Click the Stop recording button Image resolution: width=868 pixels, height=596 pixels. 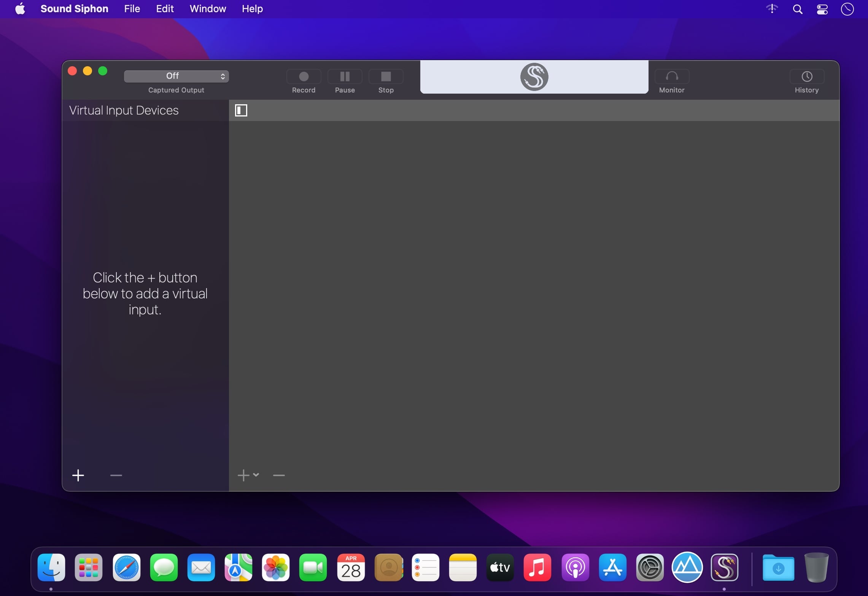pyautogui.click(x=386, y=77)
